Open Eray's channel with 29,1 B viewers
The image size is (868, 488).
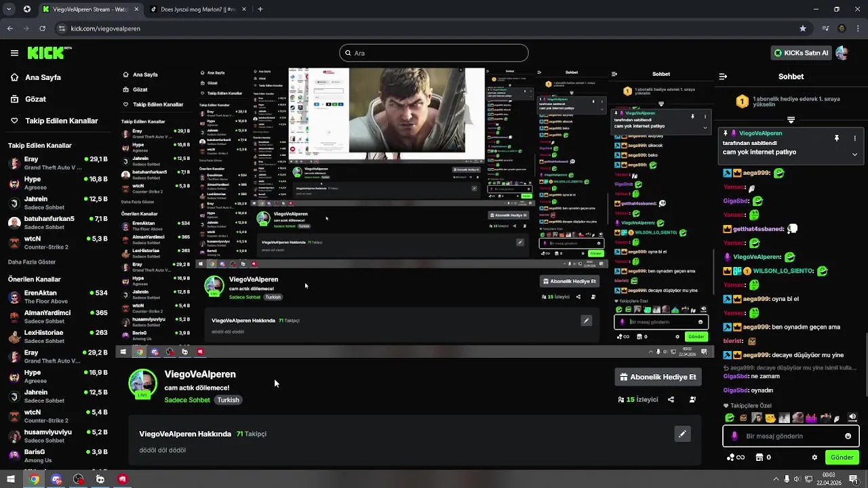pos(58,163)
